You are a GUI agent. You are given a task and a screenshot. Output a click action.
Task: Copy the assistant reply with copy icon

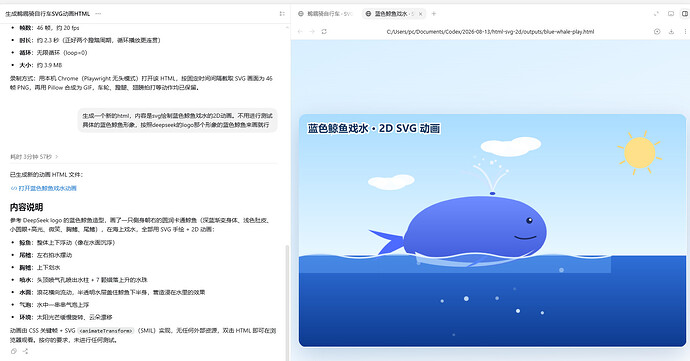tap(14, 351)
